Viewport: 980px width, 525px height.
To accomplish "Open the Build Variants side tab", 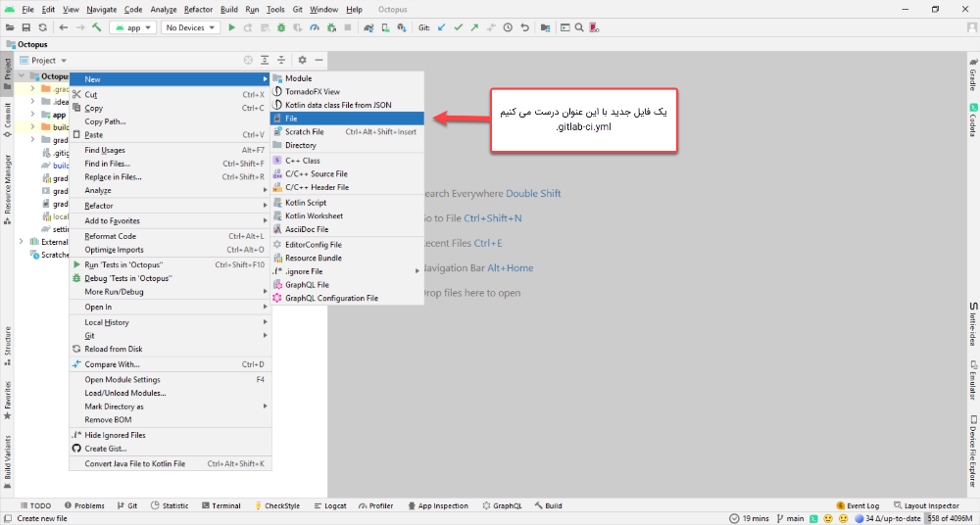I will pos(7,462).
